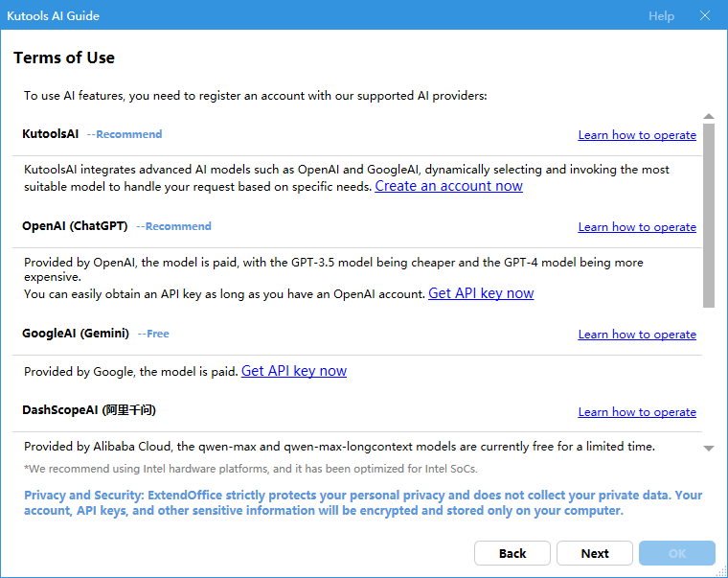Click OpenAI 'Get API key now' link
The image size is (728, 578).
(x=481, y=293)
